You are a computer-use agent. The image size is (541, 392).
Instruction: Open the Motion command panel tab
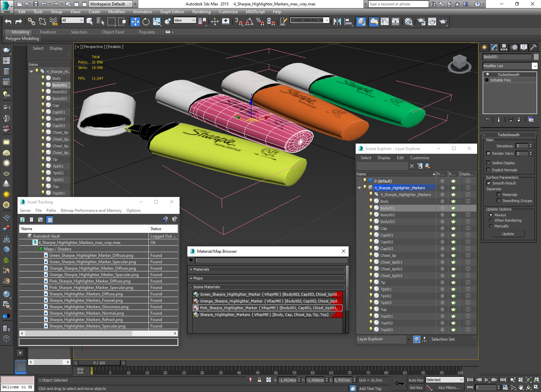[x=514, y=47]
